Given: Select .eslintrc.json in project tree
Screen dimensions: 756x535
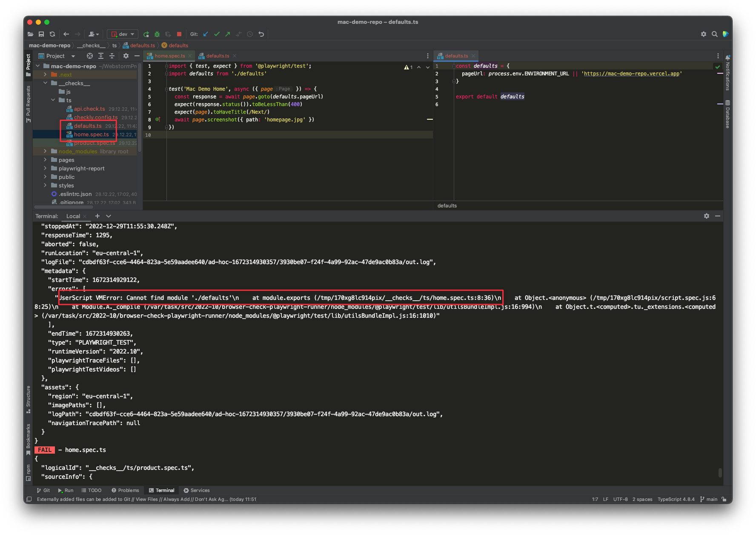Looking at the screenshot, I should [75, 194].
